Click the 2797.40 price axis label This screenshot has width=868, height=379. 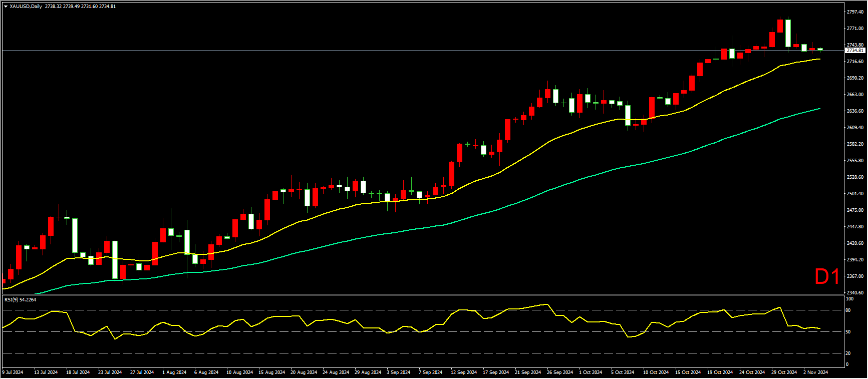point(855,12)
